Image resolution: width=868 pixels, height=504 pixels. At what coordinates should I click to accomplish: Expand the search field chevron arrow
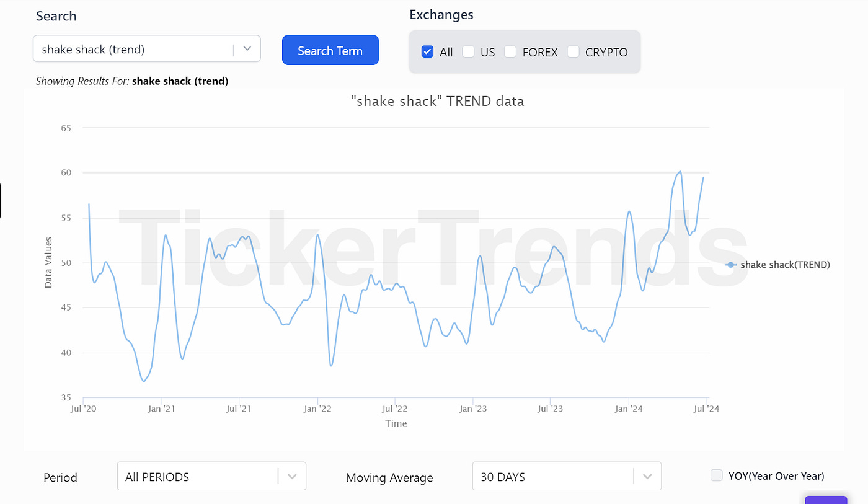247,49
